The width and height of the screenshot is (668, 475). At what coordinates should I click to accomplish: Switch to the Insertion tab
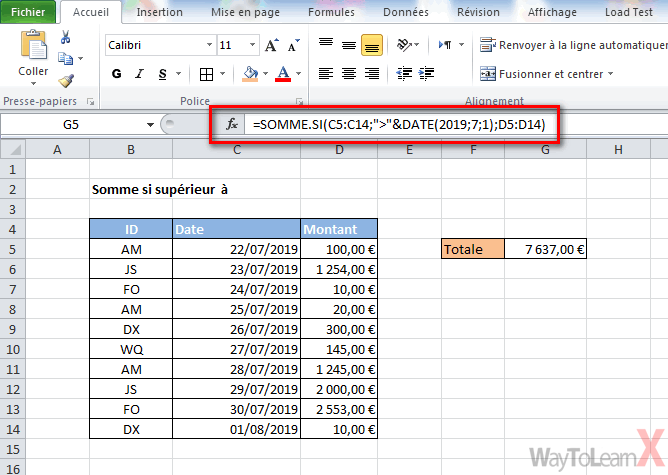click(x=159, y=12)
